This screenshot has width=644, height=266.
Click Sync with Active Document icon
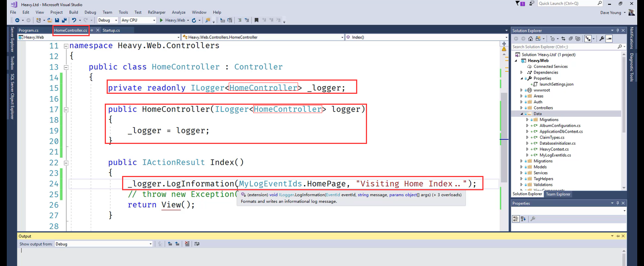563,38
